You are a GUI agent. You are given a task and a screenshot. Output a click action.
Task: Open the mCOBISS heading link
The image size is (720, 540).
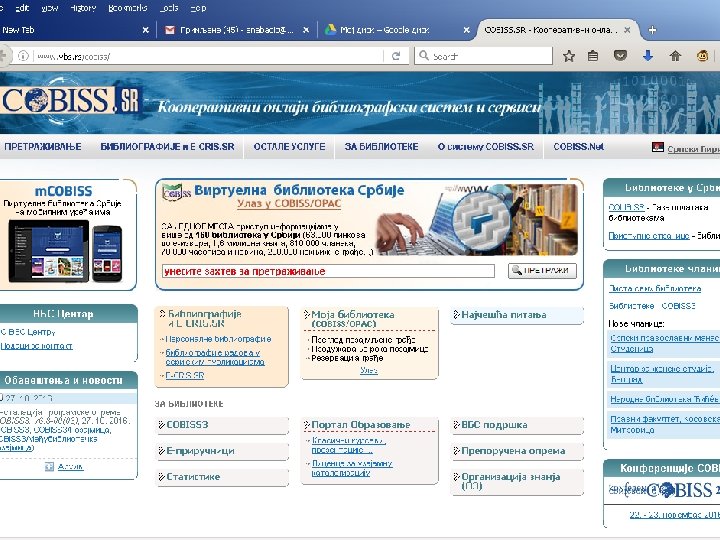(63, 191)
